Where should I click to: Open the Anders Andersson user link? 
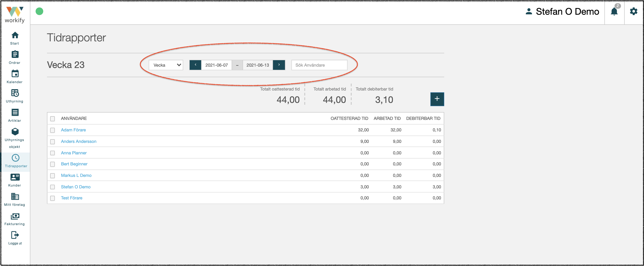point(78,141)
